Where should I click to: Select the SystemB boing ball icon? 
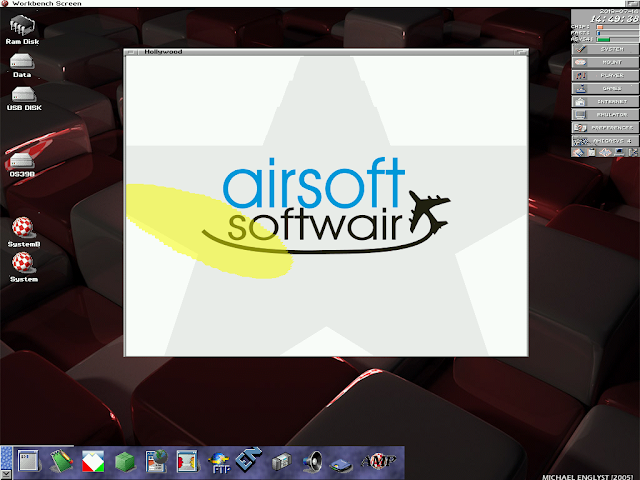click(x=23, y=231)
